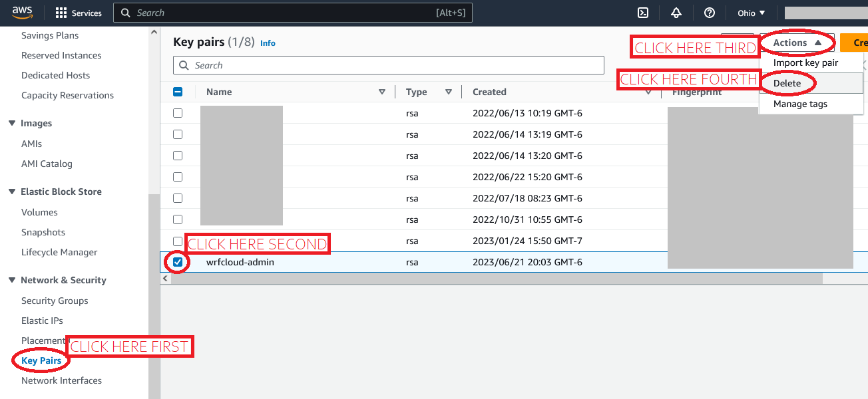This screenshot has height=399, width=868.
Task: Open Security Groups
Action: pyautogui.click(x=55, y=301)
